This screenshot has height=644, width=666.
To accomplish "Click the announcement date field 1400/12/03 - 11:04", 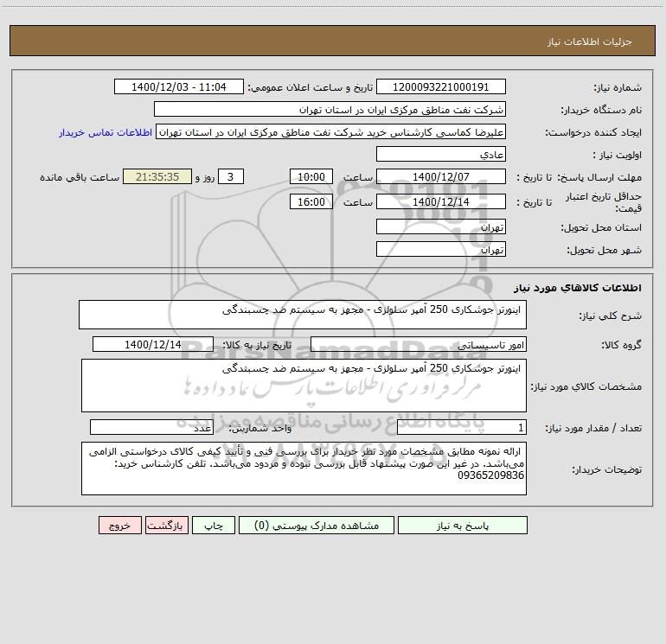I will [x=179, y=86].
